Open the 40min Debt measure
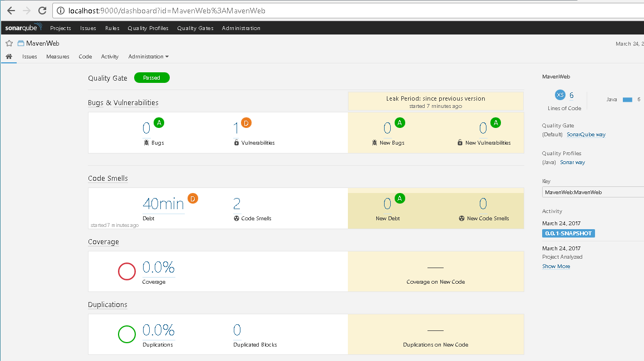 point(163,204)
